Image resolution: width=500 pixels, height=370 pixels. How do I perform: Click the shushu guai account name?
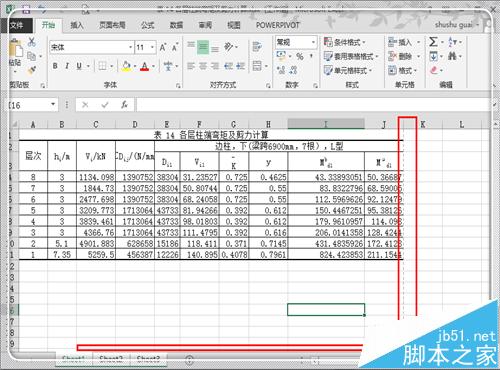(453, 25)
